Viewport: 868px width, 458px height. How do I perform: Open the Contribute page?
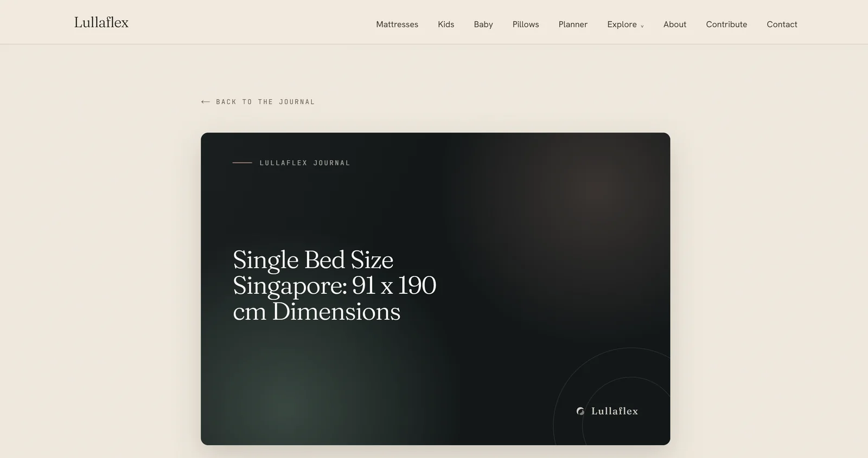pyautogui.click(x=726, y=24)
